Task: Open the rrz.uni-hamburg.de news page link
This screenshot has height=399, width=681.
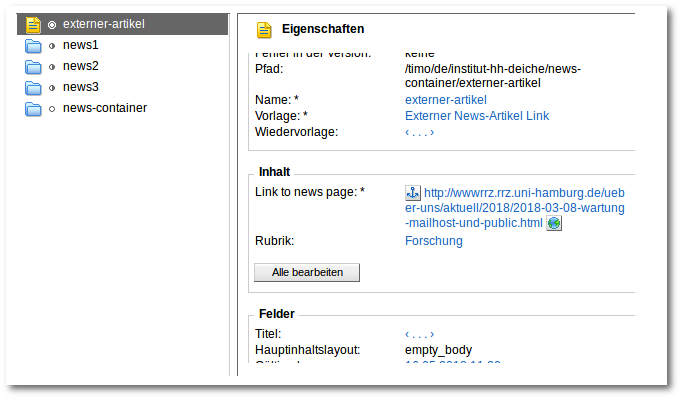Action: point(515,208)
